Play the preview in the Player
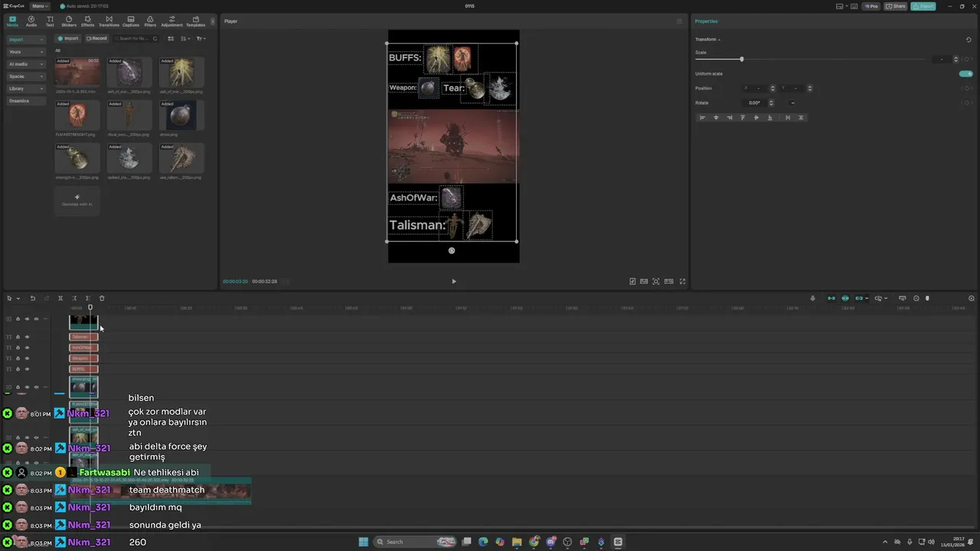980x551 pixels. click(453, 282)
